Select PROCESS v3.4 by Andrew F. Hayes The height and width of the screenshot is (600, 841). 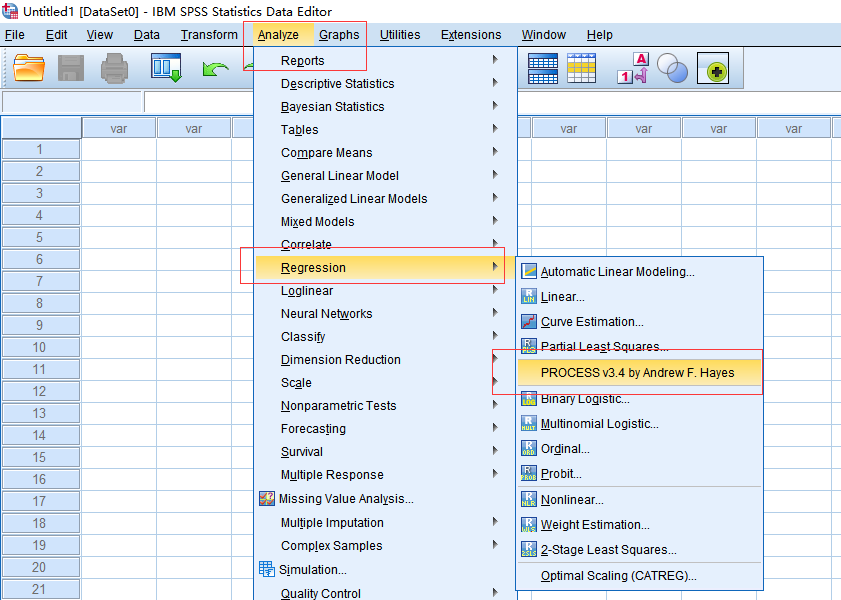[x=637, y=373]
